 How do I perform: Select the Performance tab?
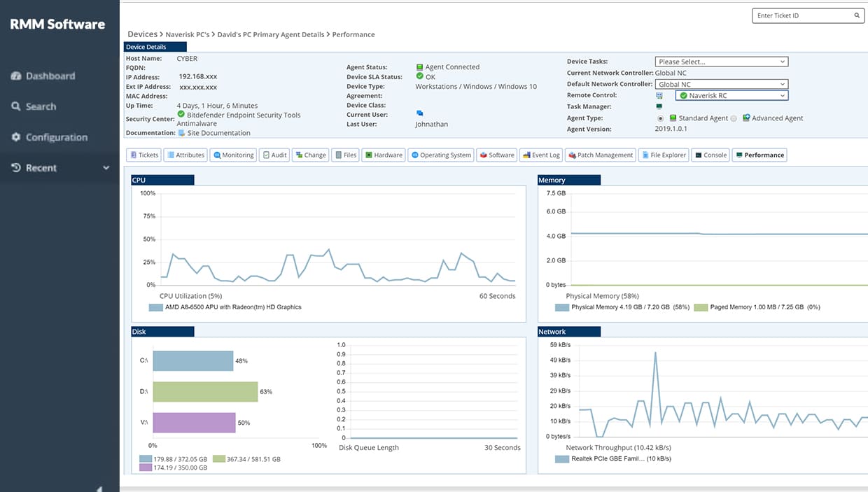[x=759, y=155]
